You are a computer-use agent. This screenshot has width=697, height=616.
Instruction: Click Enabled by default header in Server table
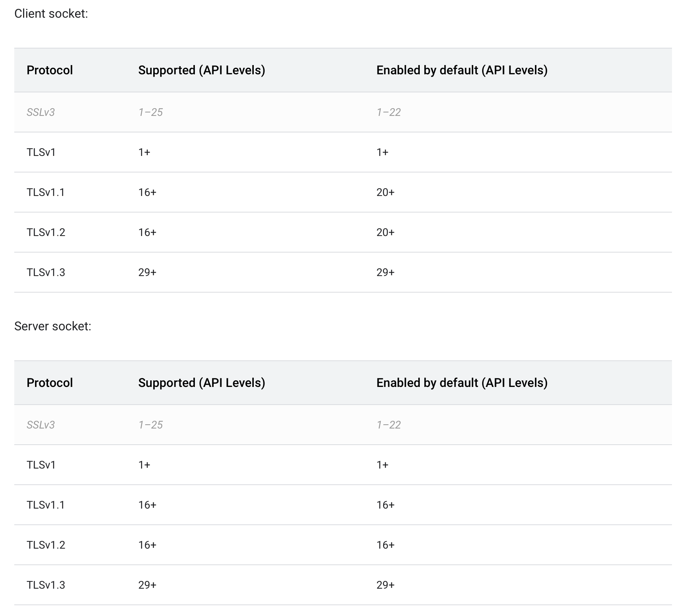pyautogui.click(x=462, y=383)
